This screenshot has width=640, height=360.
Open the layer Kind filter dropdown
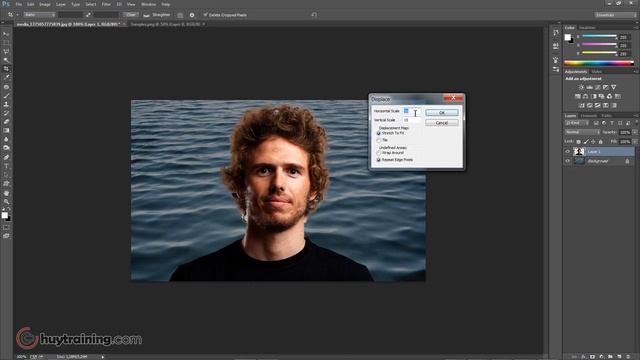pos(577,123)
